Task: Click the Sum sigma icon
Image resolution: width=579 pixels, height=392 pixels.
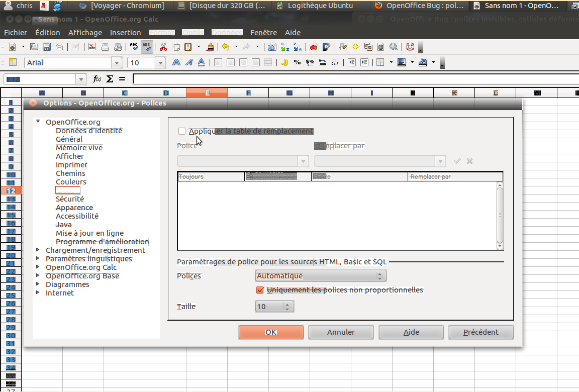Action: point(110,79)
